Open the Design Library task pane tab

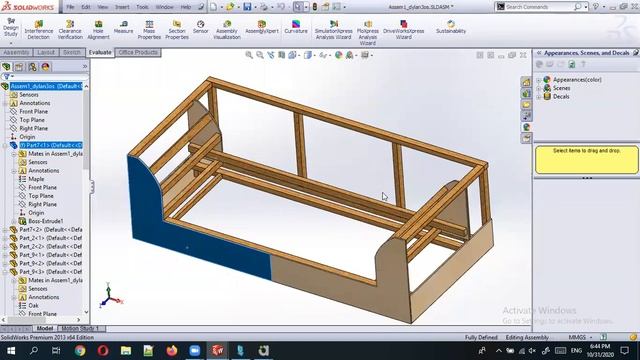526,93
